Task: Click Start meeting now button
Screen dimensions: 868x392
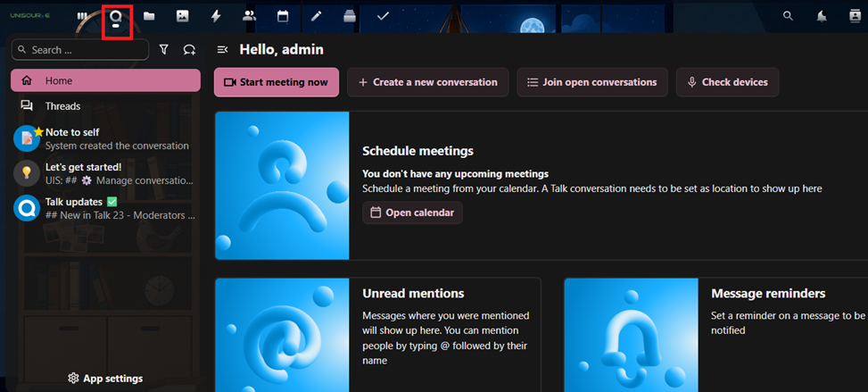Action: point(277,82)
